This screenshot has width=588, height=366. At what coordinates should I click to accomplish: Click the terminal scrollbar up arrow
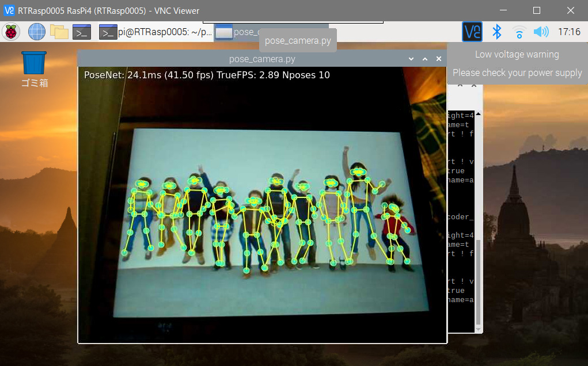[x=478, y=115]
